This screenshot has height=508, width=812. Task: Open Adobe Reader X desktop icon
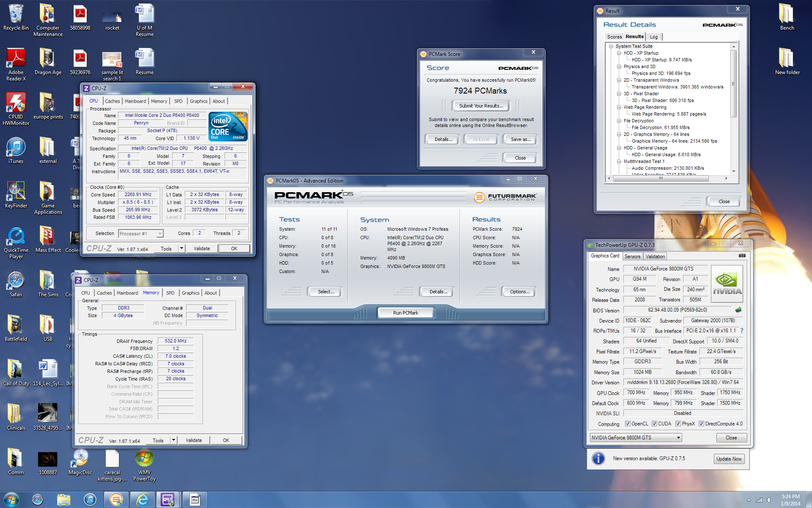pyautogui.click(x=16, y=64)
